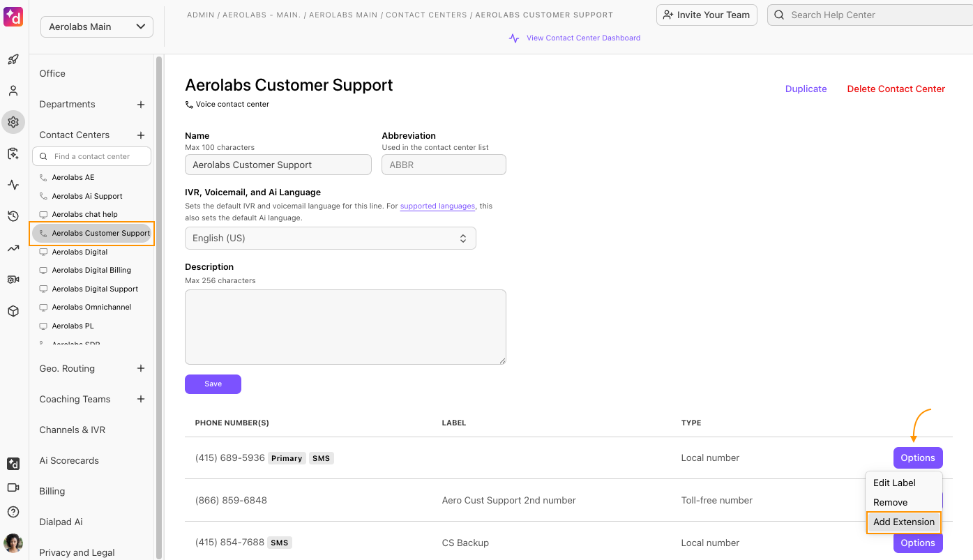Select Aerolabs Digital Support contact center
Screen dimensions: 973x560
click(x=95, y=289)
